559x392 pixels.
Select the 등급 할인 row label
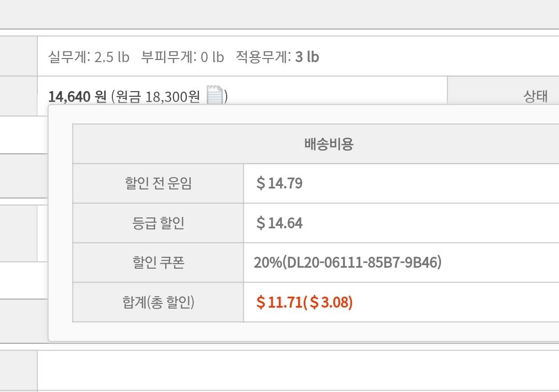[x=158, y=223]
